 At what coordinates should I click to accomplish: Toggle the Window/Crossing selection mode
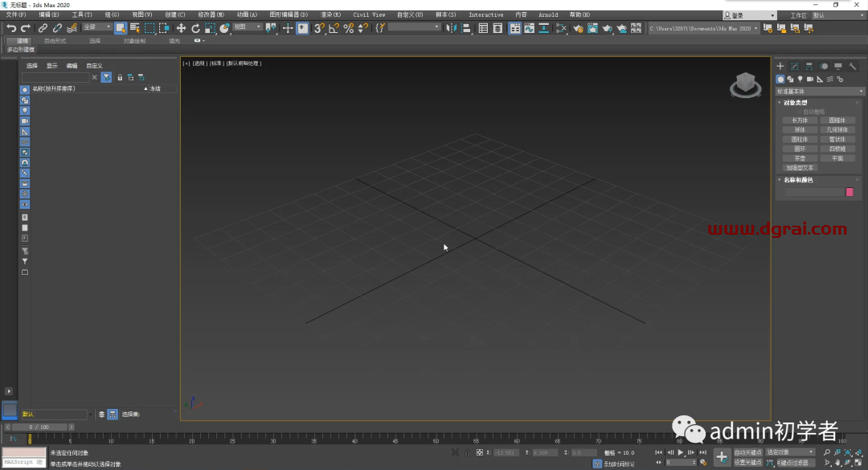point(165,28)
